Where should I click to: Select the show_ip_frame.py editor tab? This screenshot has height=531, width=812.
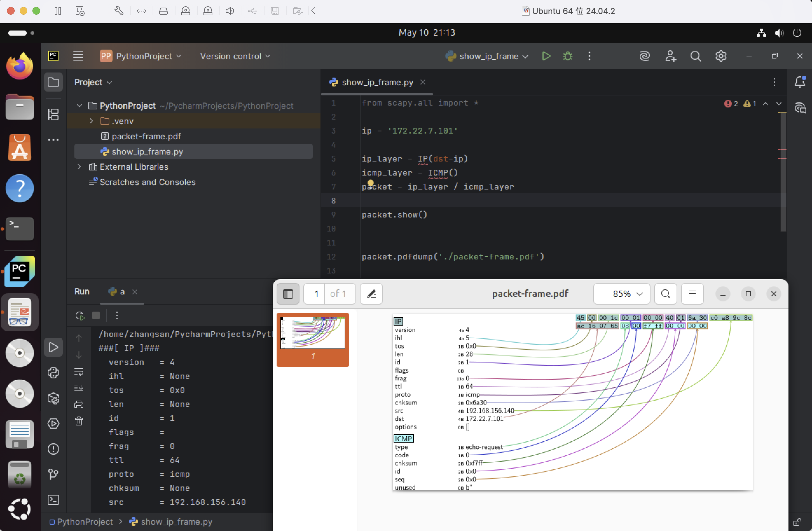click(x=377, y=82)
